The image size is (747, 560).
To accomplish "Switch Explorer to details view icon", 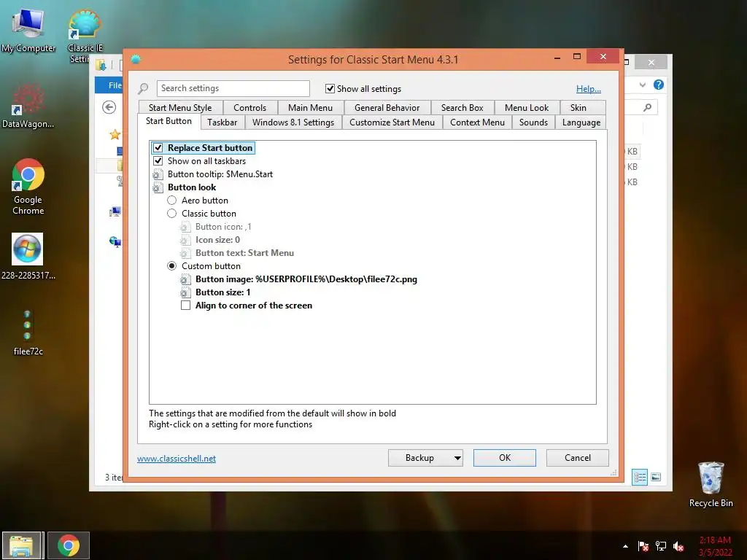I will pos(639,477).
